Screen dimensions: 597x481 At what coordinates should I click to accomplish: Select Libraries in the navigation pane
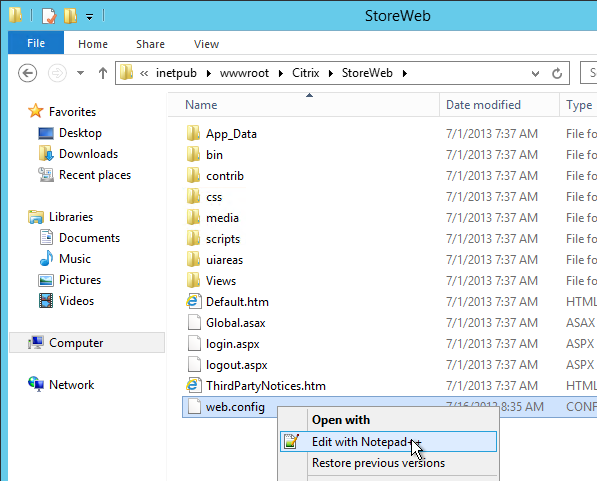point(71,217)
